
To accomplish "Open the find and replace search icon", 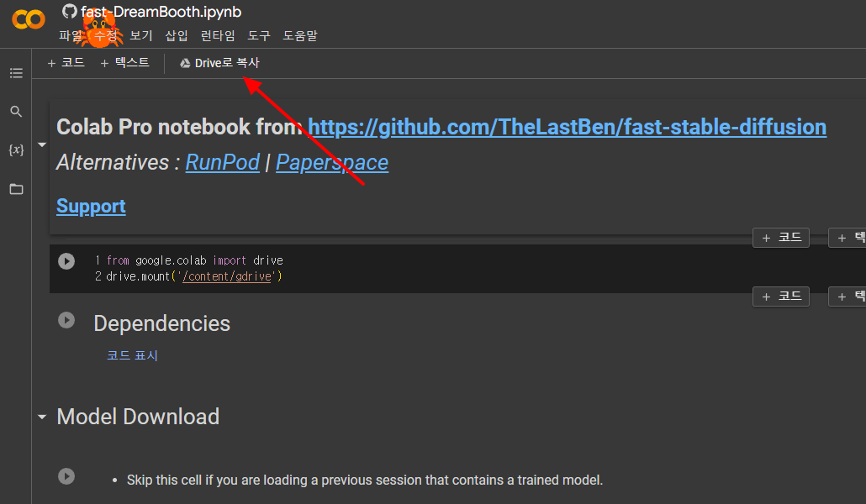I will (16, 112).
